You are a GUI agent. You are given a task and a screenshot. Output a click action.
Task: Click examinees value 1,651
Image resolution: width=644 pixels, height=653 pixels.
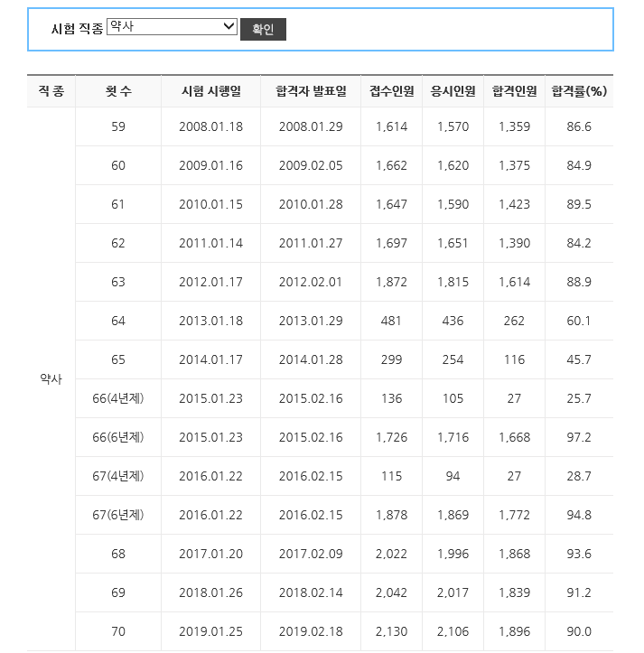tap(453, 243)
